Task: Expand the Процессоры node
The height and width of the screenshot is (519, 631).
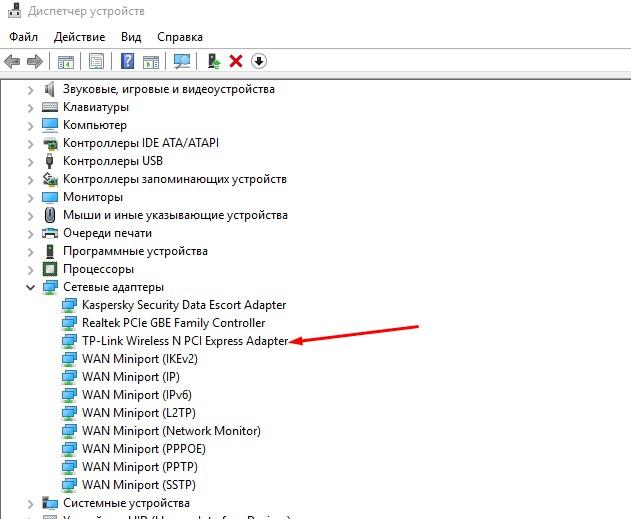Action: (x=31, y=270)
